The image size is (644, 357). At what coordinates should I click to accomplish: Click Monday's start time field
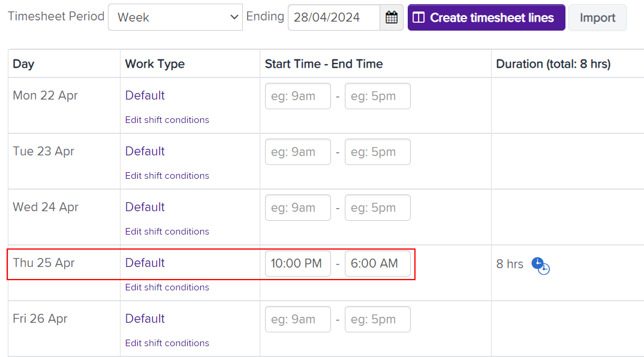click(297, 96)
